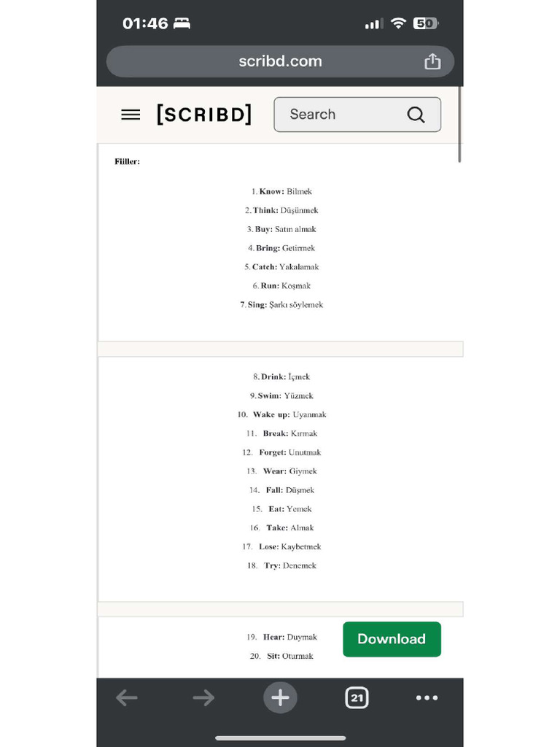Open the Scribd hamburger menu

(131, 115)
